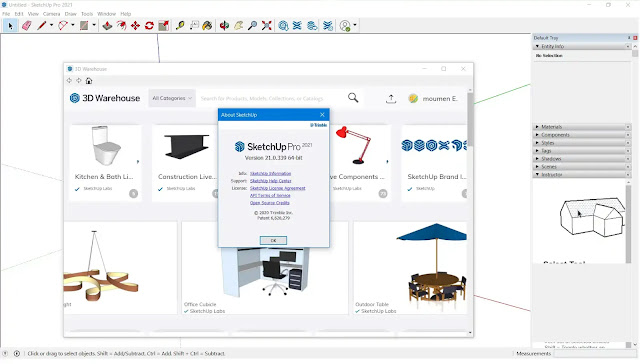This screenshot has width=640, height=364.
Task: Select the Pan hand tool
Action: 238,26
